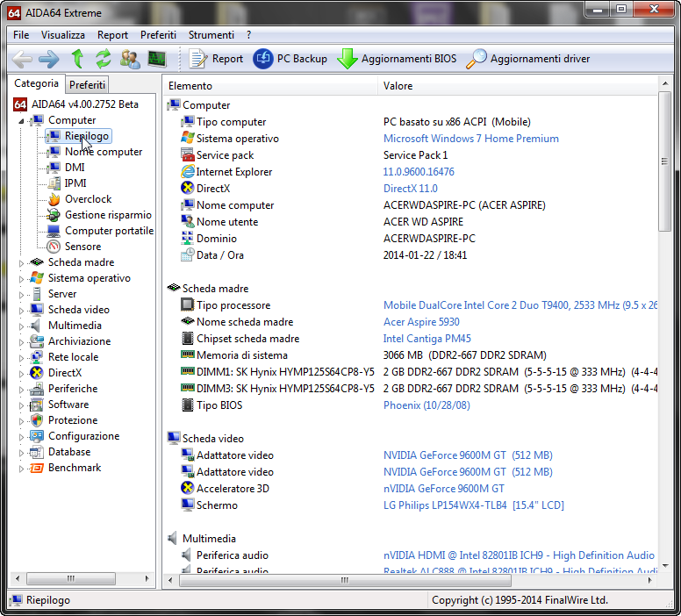Select Computer portatile laptop icon

click(x=54, y=231)
